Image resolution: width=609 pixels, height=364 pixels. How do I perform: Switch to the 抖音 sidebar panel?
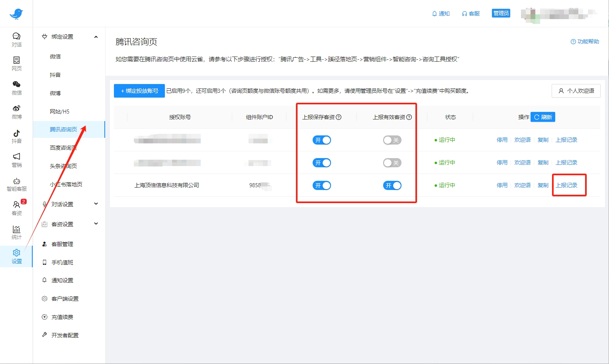coord(16,135)
